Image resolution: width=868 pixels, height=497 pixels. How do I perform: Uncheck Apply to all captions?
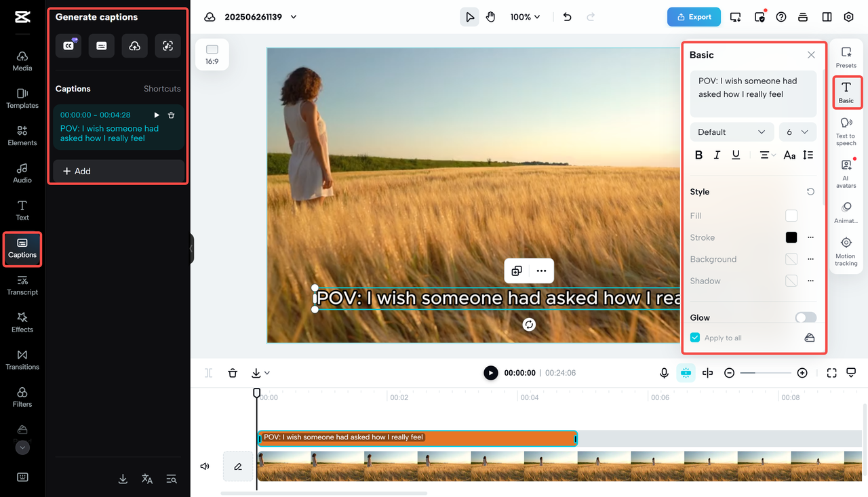point(694,337)
